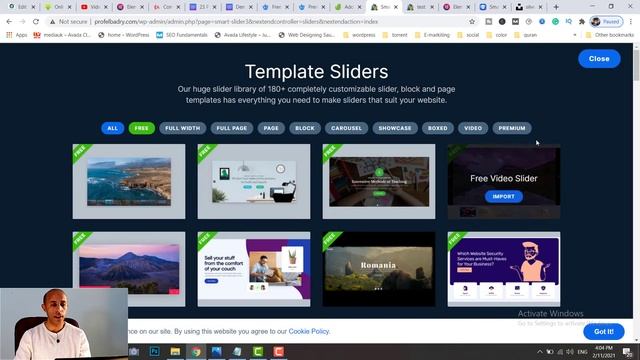Select the 'Sell your stuff' slider template
640x360 pixels.
point(254,269)
